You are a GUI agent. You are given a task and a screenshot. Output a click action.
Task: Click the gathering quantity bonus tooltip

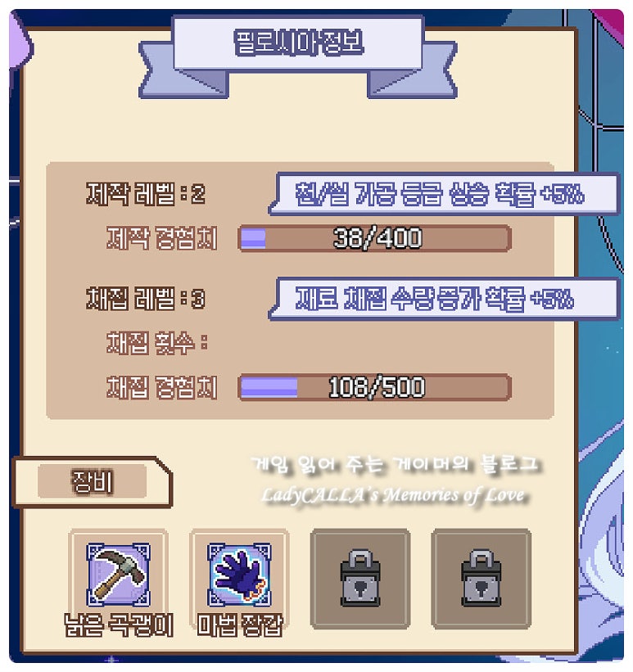(445, 299)
